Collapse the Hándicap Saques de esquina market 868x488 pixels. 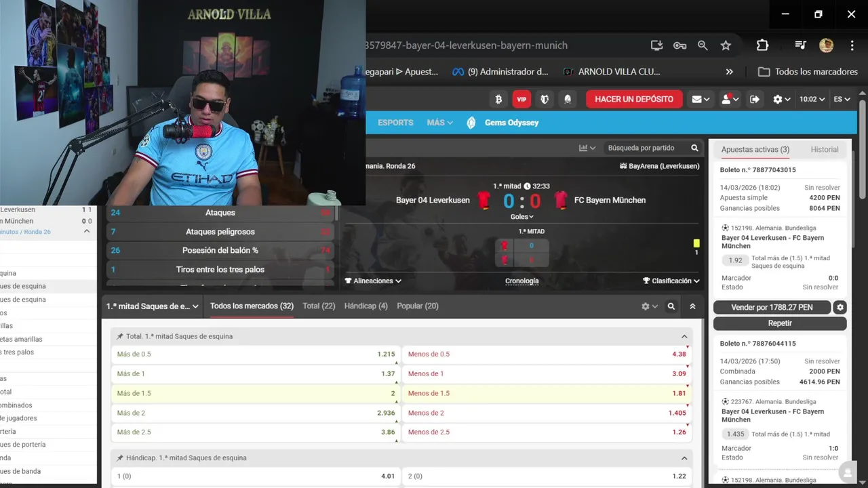tap(684, 458)
